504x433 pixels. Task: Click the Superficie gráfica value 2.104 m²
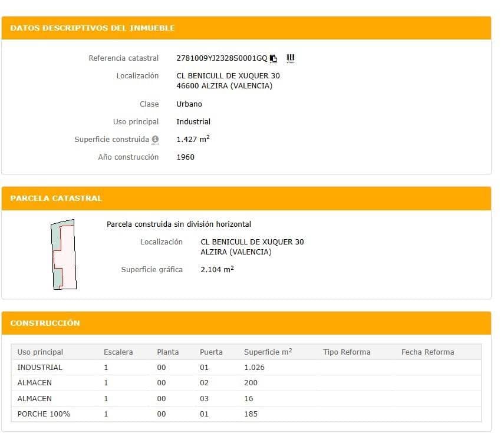point(215,270)
